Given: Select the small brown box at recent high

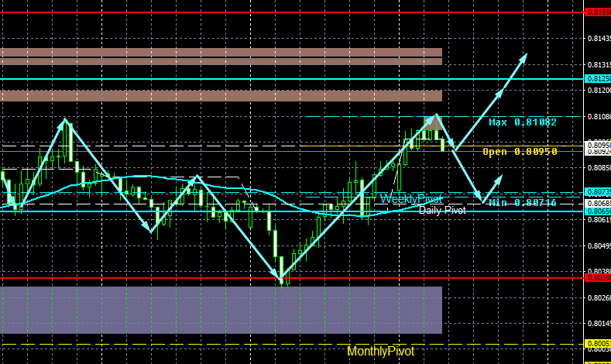Looking at the screenshot, I should tap(433, 123).
